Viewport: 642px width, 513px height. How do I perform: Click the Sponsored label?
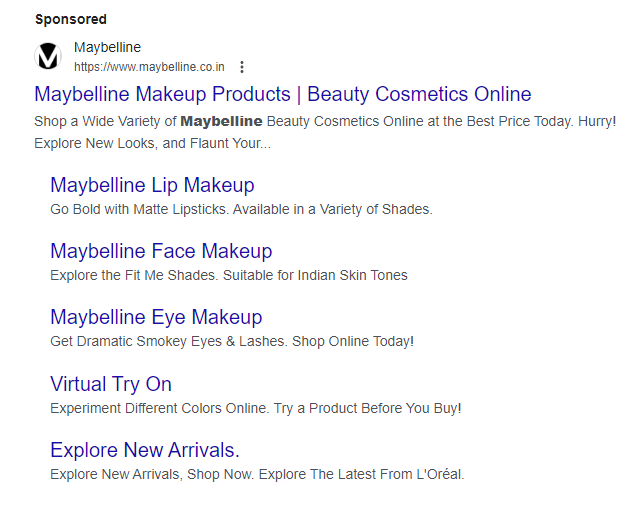click(x=71, y=19)
